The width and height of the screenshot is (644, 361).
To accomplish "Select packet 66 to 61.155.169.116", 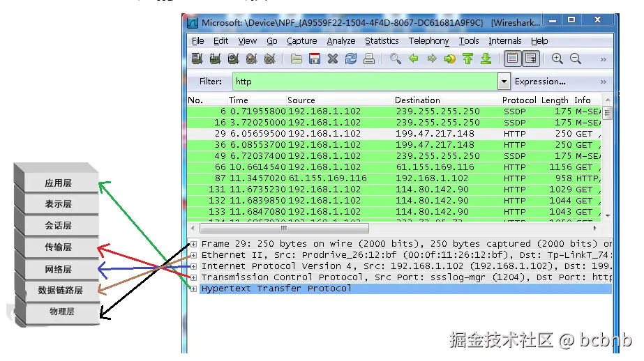I will pyautogui.click(x=394, y=167).
